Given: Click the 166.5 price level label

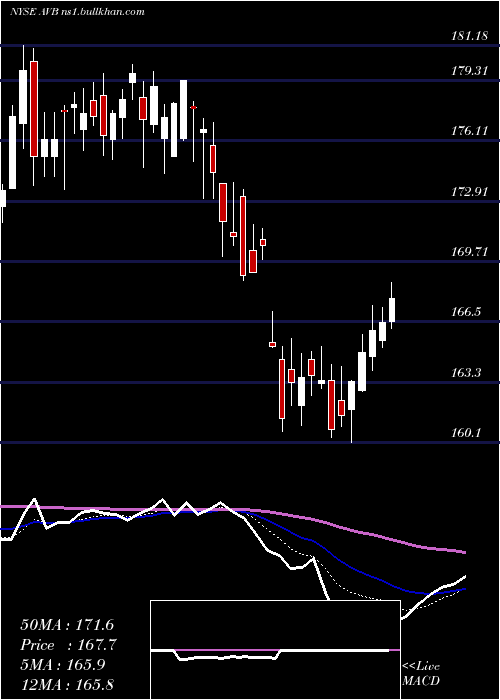Looking at the screenshot, I should (x=466, y=312).
